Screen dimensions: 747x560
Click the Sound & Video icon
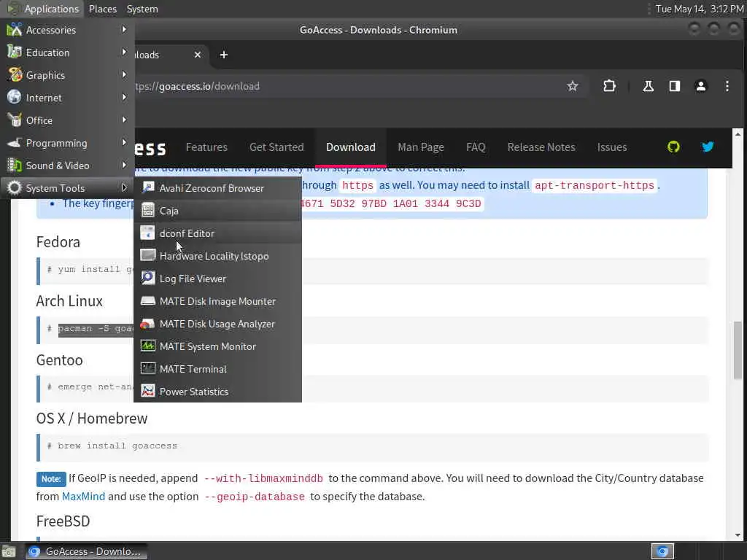click(15, 166)
